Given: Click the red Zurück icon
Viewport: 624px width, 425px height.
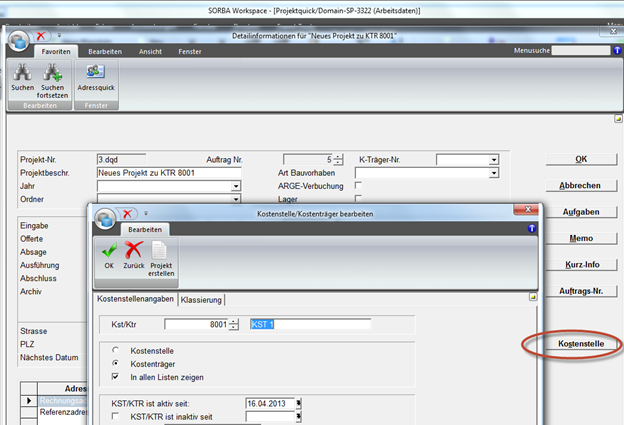Looking at the screenshot, I should click(134, 256).
